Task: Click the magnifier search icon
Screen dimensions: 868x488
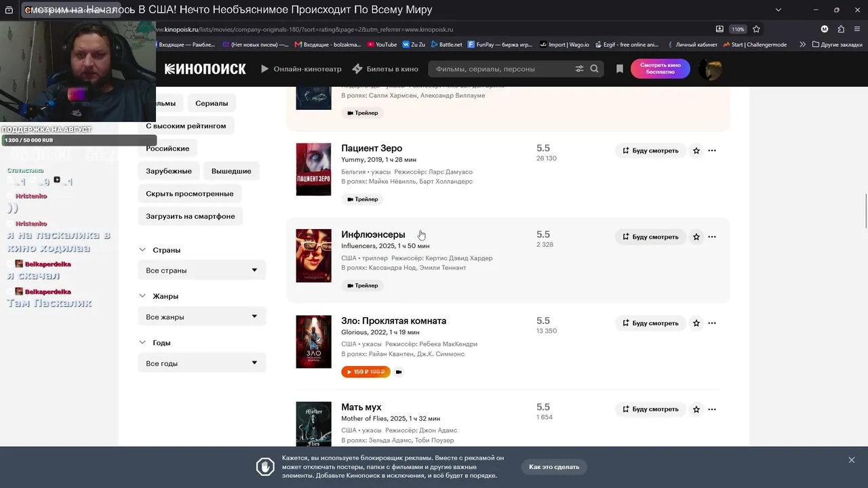Action: click(595, 69)
